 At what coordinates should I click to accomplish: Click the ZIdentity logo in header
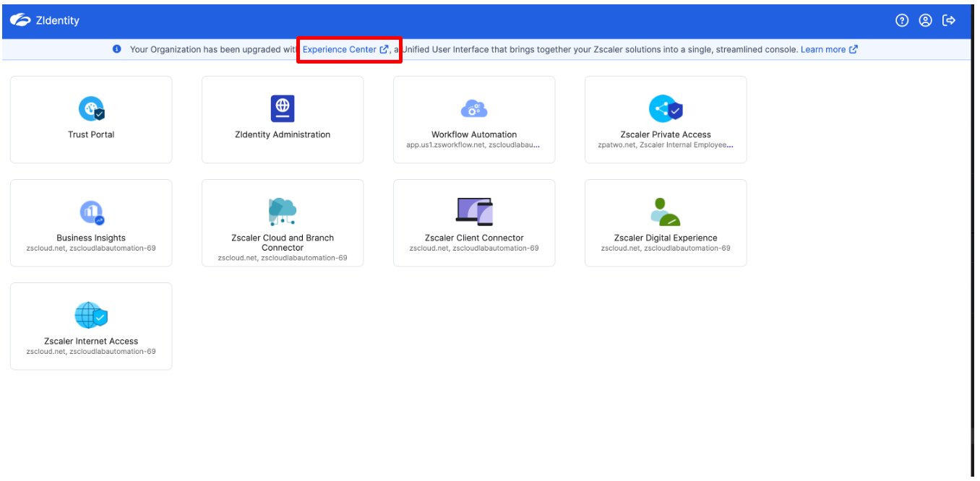coord(20,21)
